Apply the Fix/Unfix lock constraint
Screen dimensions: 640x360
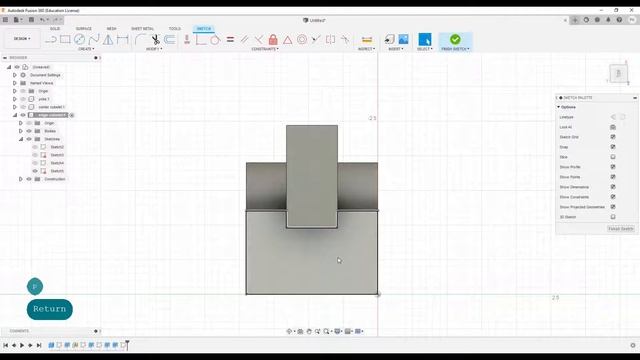[x=273, y=39]
